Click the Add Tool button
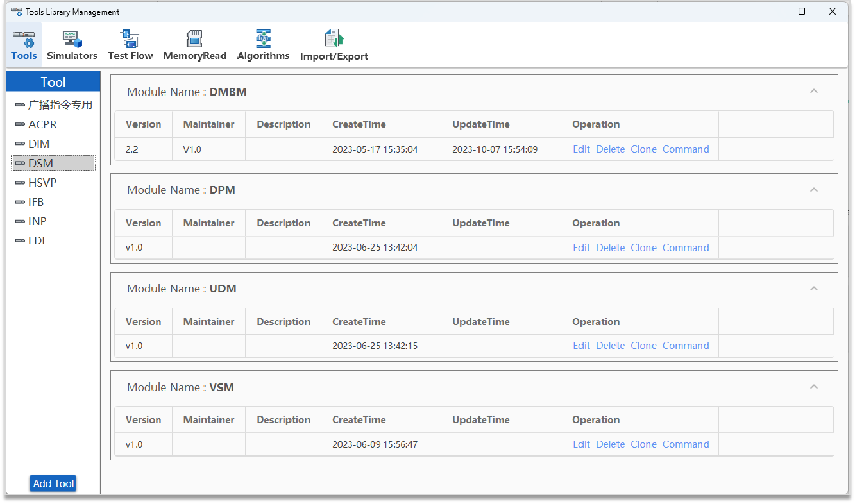Image resolution: width=855 pixels, height=504 pixels. point(53,483)
